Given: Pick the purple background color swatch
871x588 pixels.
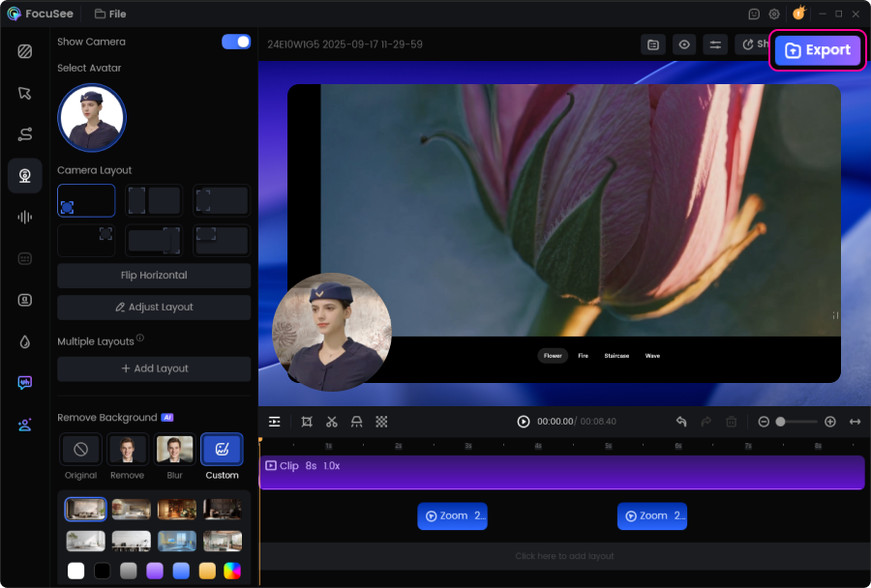Looking at the screenshot, I should pyautogui.click(x=155, y=571).
